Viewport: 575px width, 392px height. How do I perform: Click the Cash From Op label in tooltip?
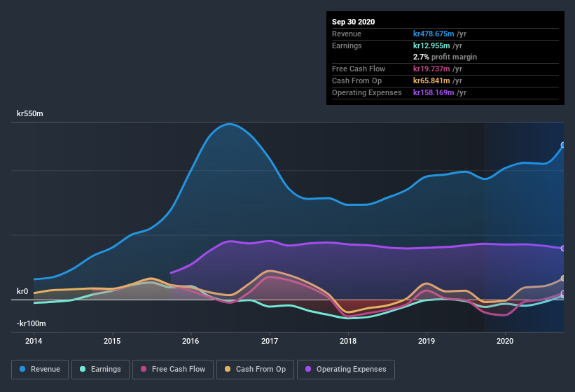356,80
